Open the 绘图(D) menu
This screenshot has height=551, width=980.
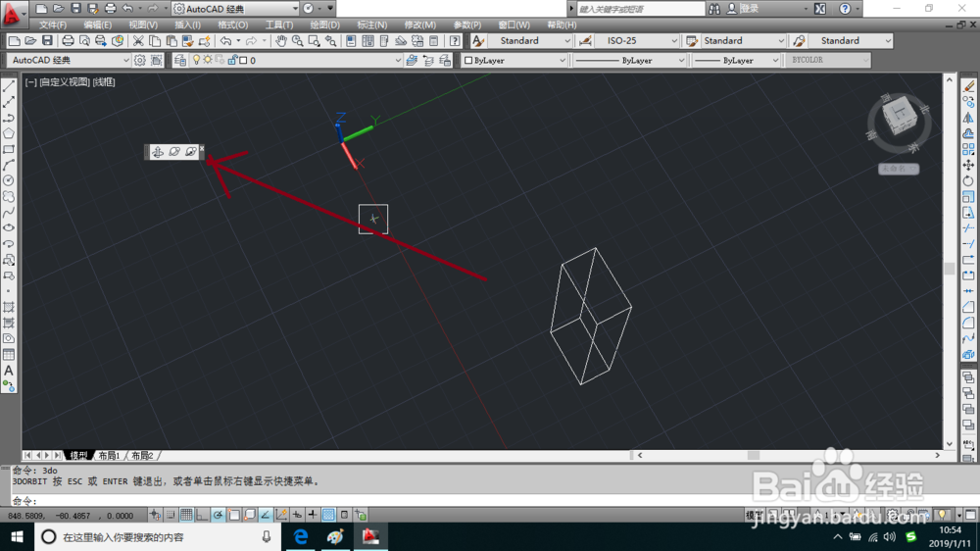(325, 25)
